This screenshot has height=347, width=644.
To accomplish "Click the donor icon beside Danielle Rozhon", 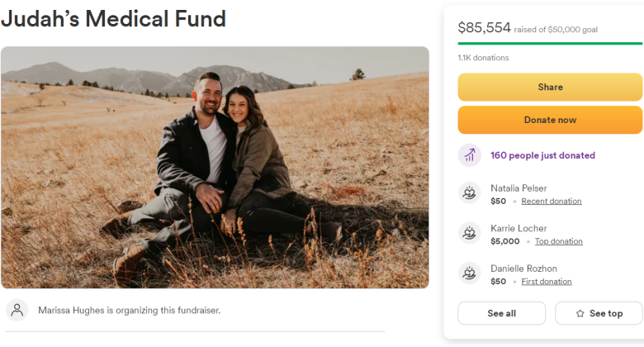I will [470, 273].
